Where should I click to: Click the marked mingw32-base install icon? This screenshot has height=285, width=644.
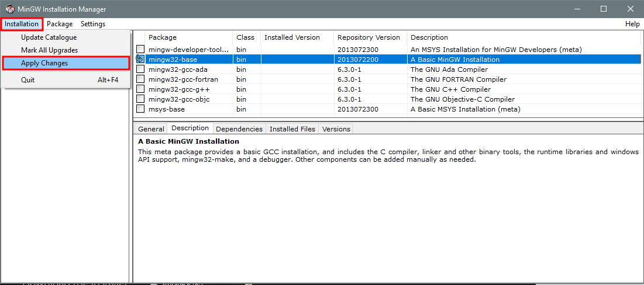140,60
